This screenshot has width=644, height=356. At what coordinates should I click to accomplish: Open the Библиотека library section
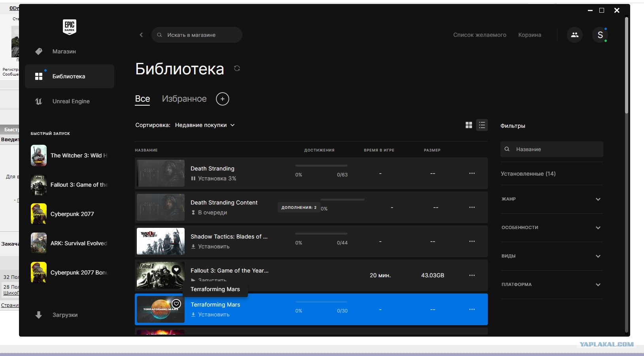pos(70,76)
